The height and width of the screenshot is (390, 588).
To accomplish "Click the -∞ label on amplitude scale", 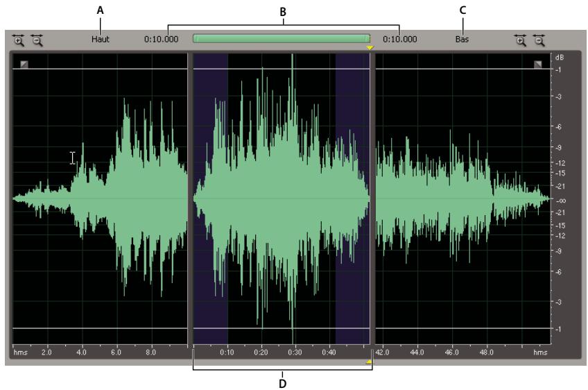I will tap(560, 201).
